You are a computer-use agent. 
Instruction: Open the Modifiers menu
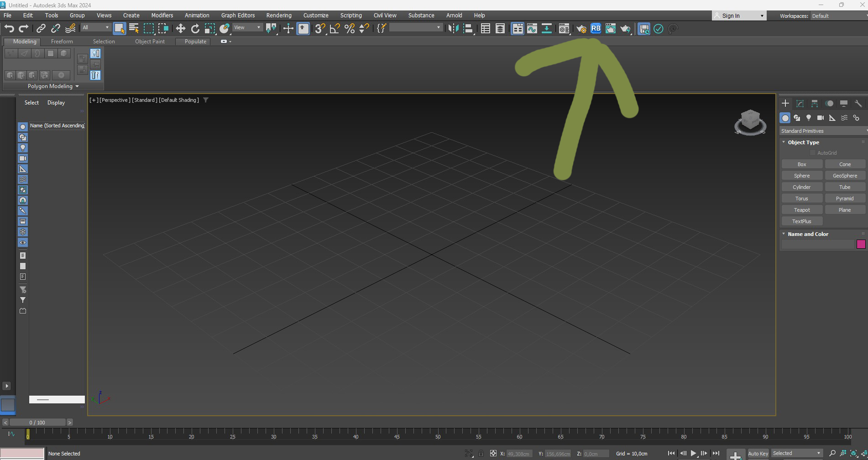(162, 15)
